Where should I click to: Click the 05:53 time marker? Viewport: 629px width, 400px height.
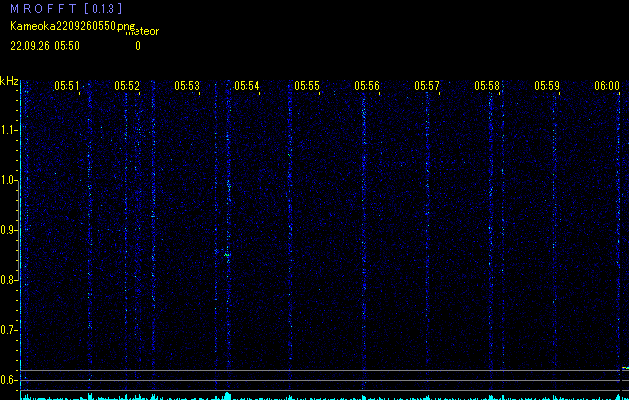(x=187, y=85)
